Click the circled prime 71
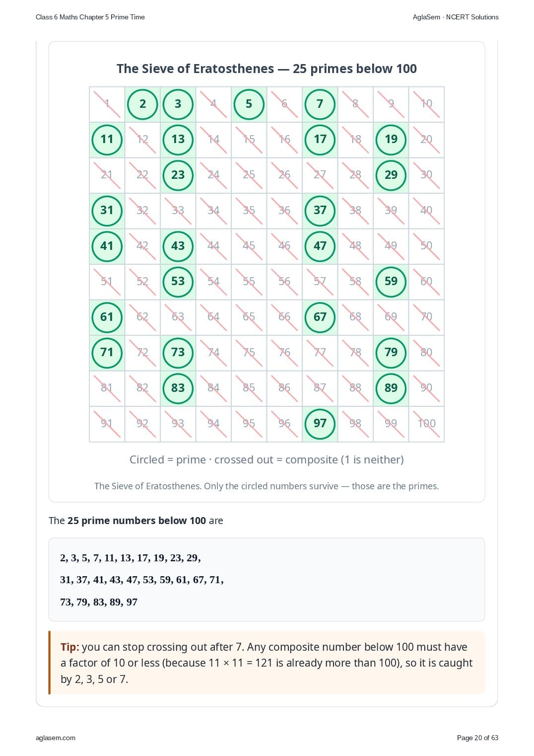 pos(107,353)
